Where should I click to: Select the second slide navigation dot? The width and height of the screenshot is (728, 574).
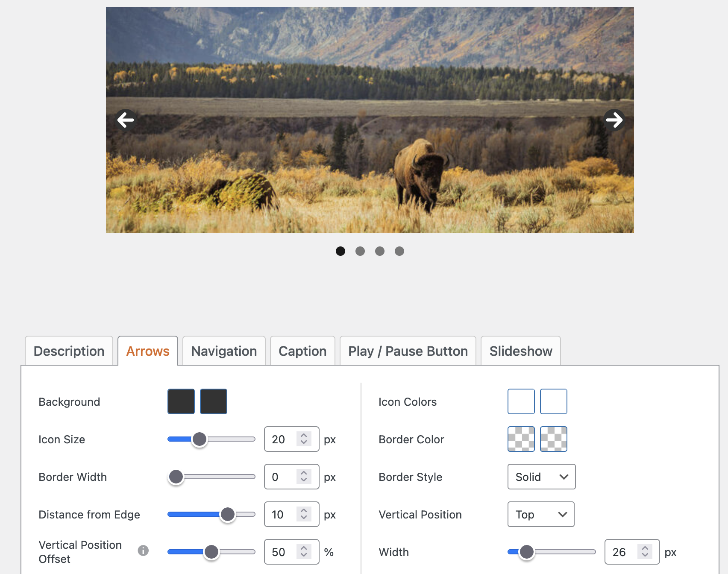pos(360,251)
